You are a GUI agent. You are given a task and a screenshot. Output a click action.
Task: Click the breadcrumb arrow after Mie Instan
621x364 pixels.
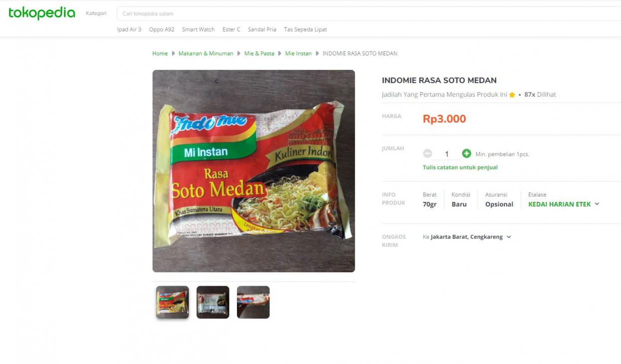317,53
